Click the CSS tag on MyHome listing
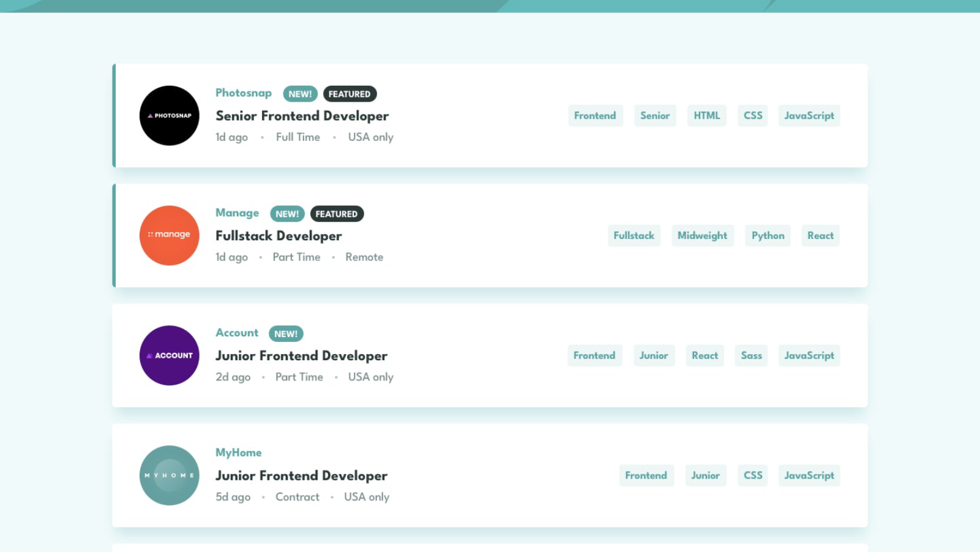980x552 pixels. [x=752, y=475]
